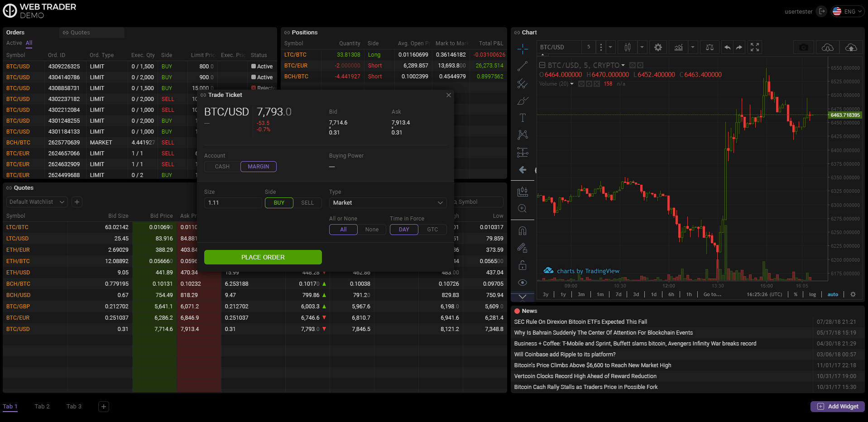Open the order Type Market dropdown
Image resolution: width=868 pixels, height=422 pixels.
388,203
